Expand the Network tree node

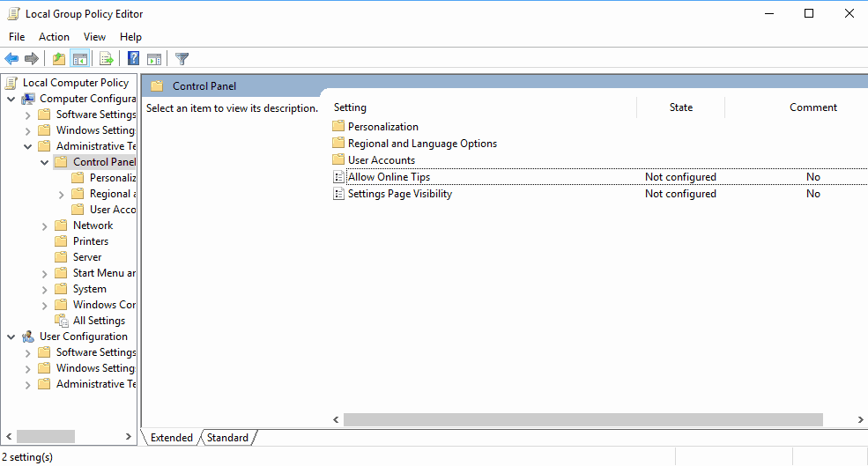45,226
